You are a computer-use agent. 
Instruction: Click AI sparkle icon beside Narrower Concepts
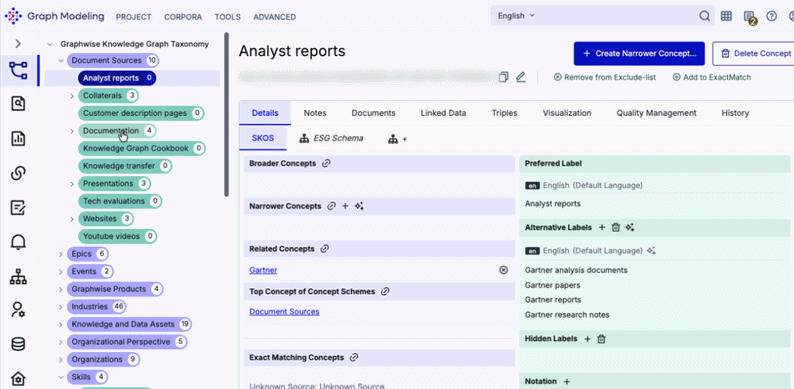click(359, 206)
